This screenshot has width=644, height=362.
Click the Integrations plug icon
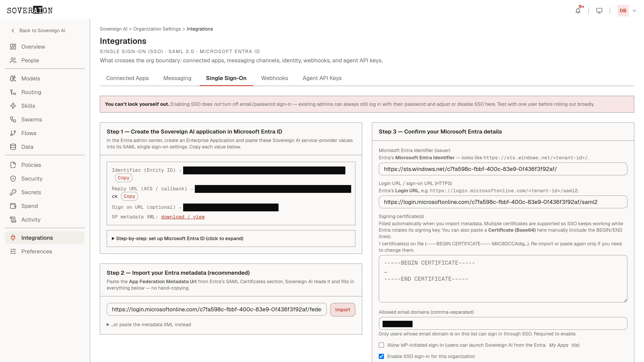click(x=13, y=238)
